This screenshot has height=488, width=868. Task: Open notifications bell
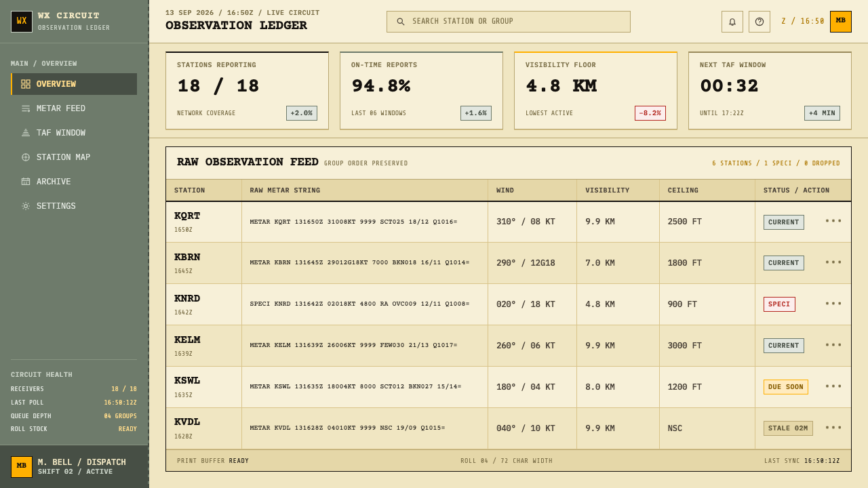pos(732,22)
